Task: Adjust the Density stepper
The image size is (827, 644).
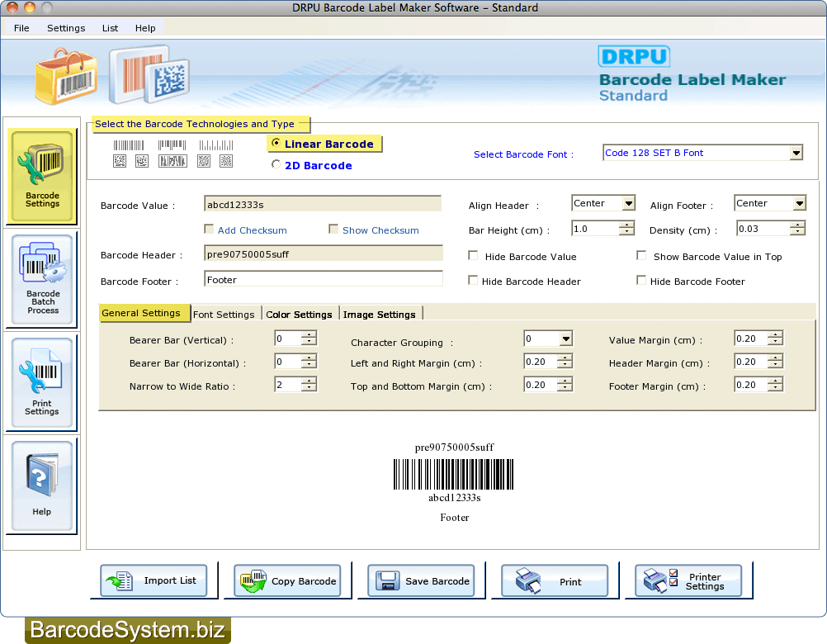Action: click(797, 229)
